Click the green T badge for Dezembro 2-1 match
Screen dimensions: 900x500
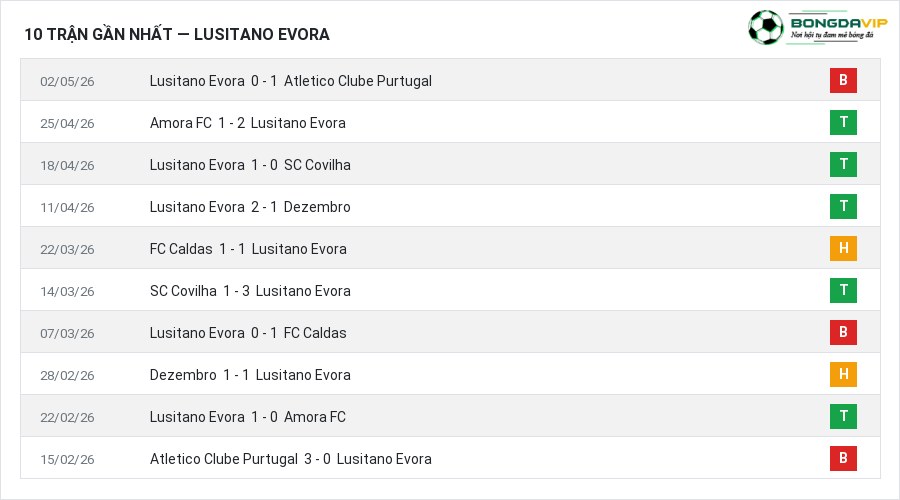[x=843, y=206]
